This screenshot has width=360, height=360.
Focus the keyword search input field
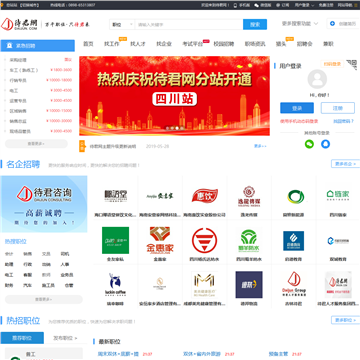tap(189, 24)
